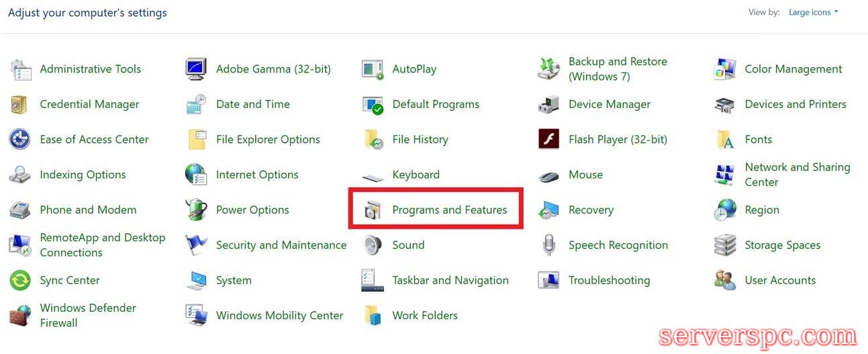Click the Windows Defender Firewall icon
The image size is (868, 354).
pyautogui.click(x=20, y=316)
